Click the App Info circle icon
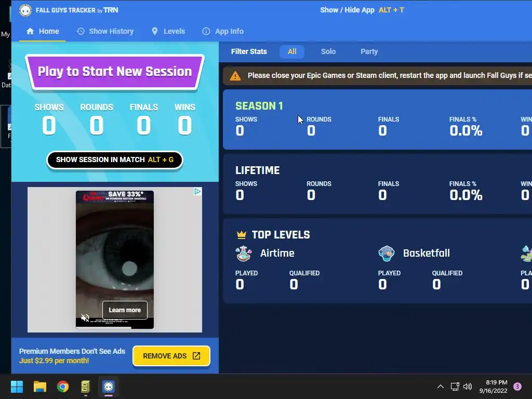The image size is (532, 399). click(206, 31)
